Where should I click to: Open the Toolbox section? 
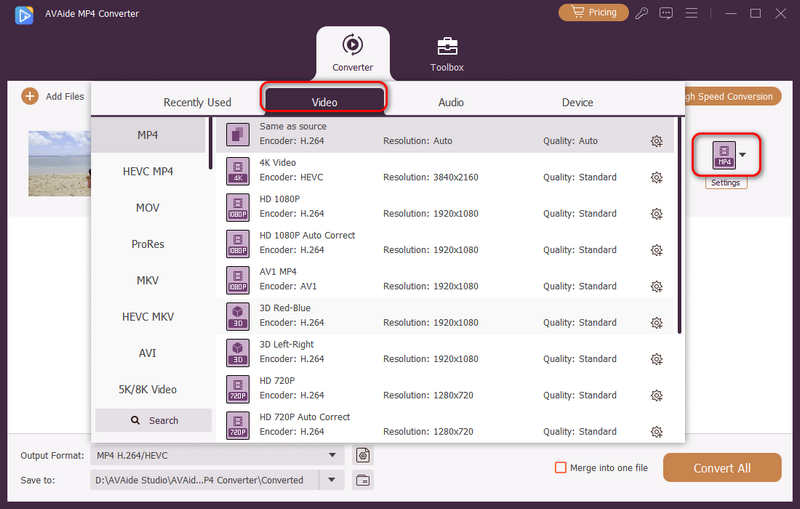pos(447,54)
